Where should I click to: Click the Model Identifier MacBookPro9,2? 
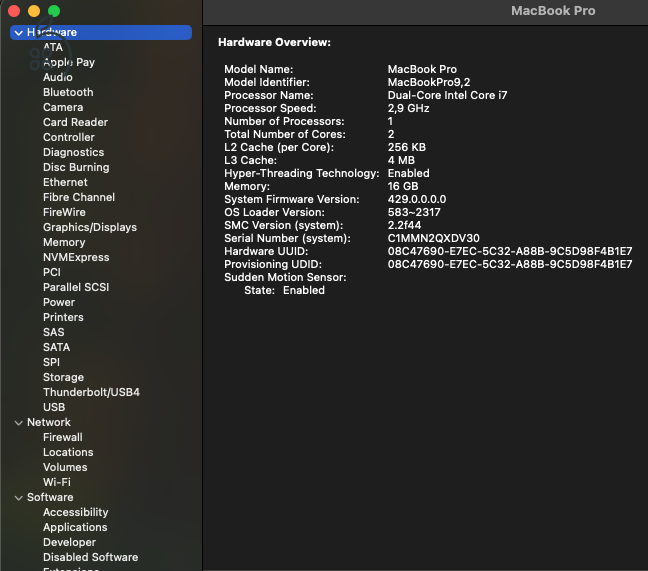429,82
